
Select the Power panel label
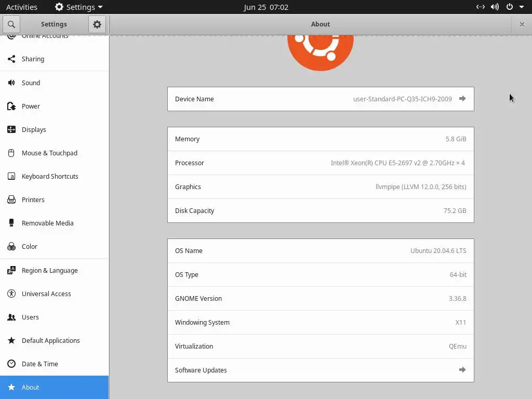[x=31, y=106]
